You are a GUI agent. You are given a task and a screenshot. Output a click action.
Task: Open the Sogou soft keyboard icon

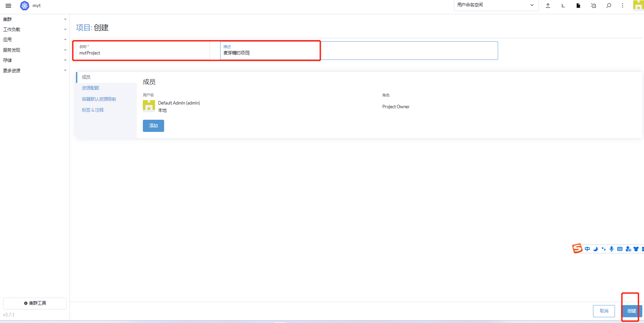(x=620, y=249)
